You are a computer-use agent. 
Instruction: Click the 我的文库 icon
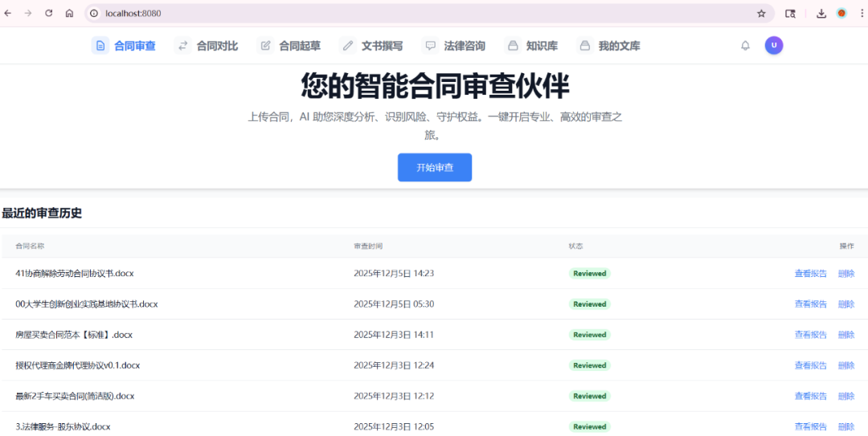[584, 46]
